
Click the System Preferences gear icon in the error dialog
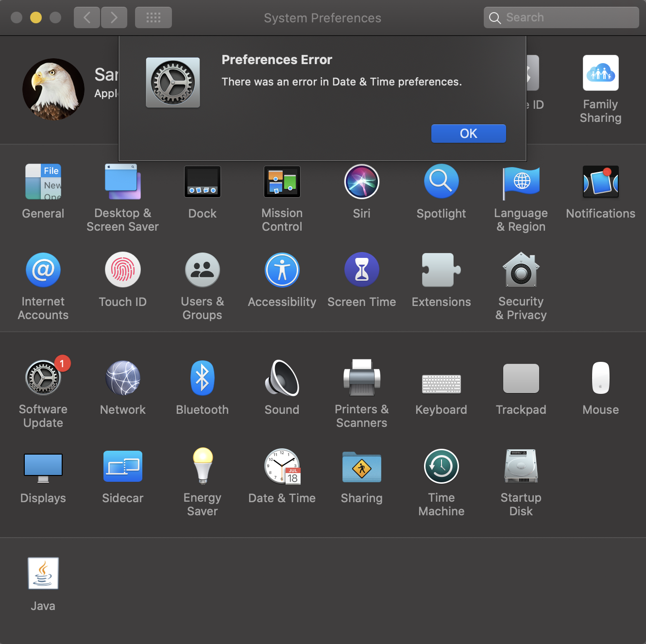click(173, 83)
